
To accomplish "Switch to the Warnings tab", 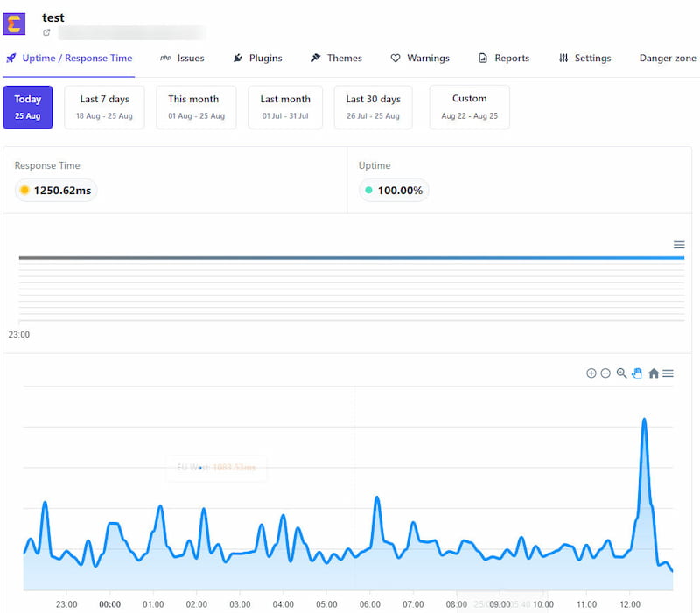I will [420, 58].
